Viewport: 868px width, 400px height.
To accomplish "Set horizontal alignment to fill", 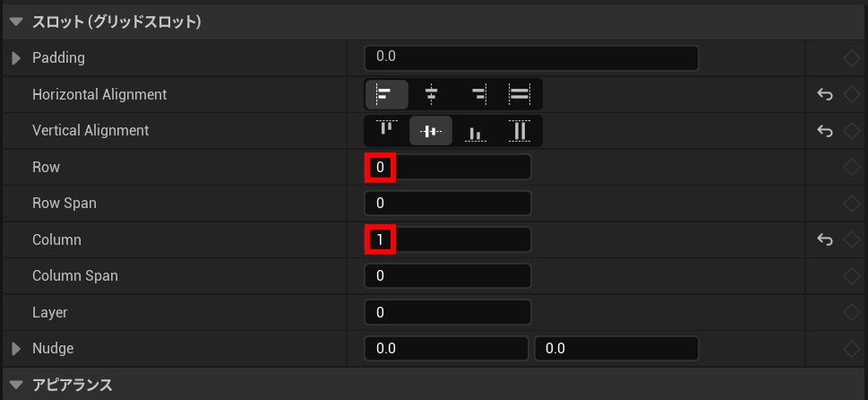I will tap(520, 94).
